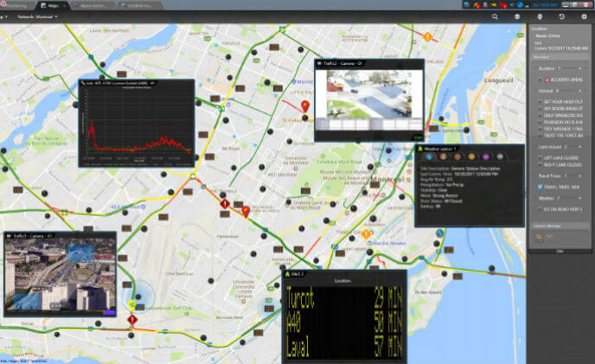Switch to the Incident management tab
Screen dimensions: 595x364
coord(139,5)
